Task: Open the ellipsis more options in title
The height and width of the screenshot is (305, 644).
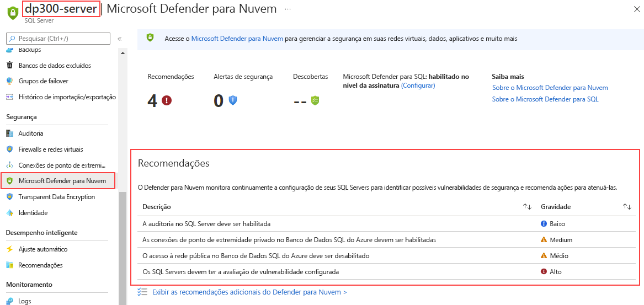Action: coord(288,9)
